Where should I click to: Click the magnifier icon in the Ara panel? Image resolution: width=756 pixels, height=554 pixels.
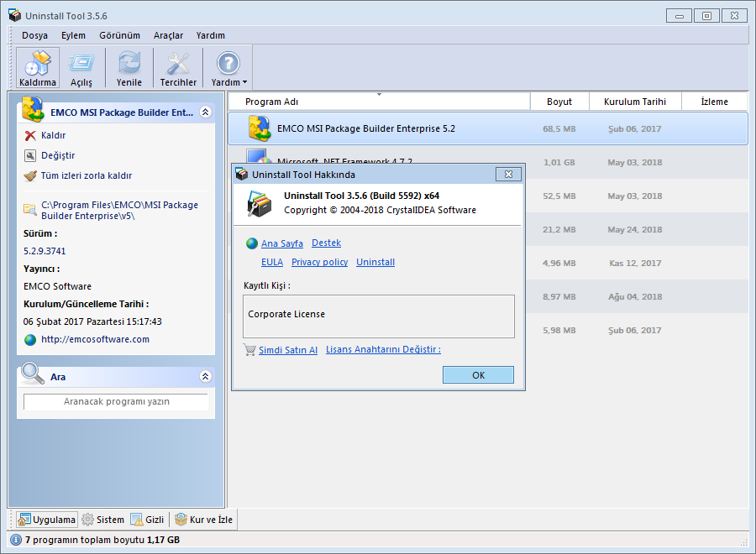(33, 374)
